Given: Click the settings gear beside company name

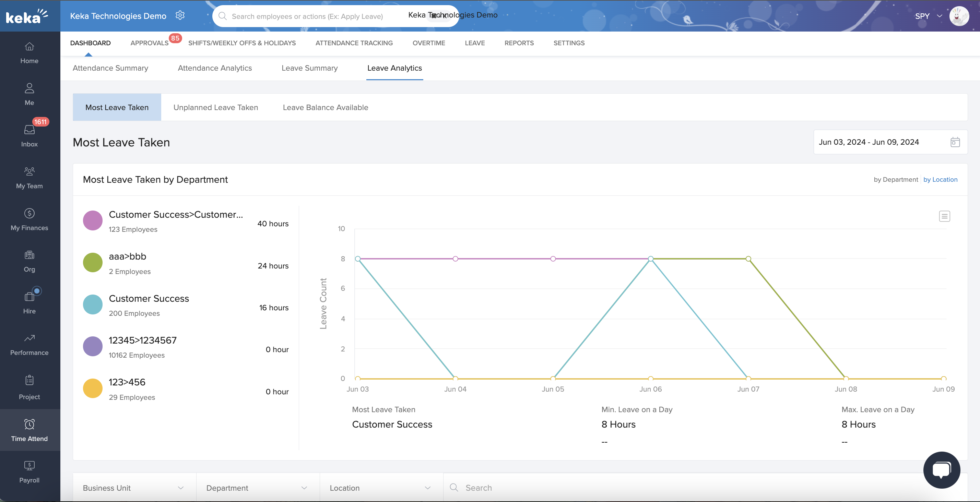Looking at the screenshot, I should point(180,15).
